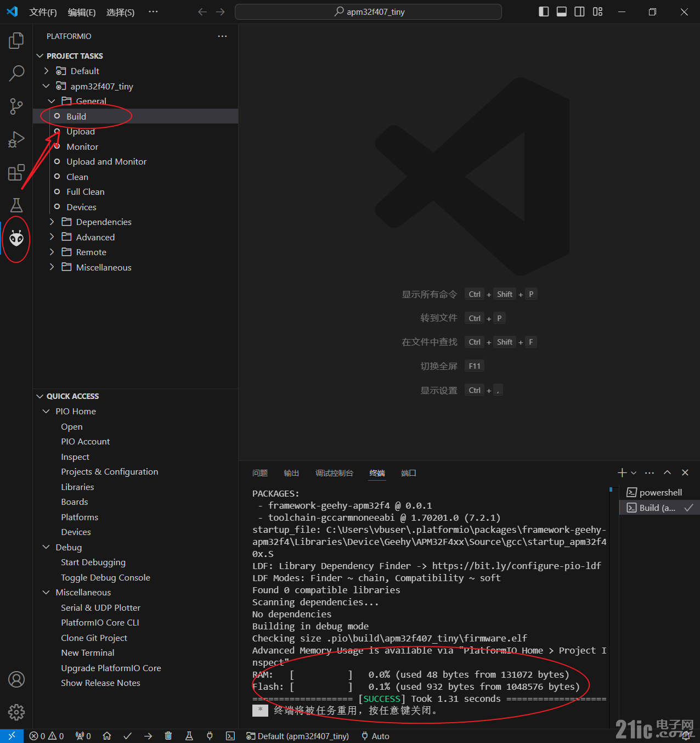
Task: Select the powershell terminal entry
Action: click(x=659, y=492)
